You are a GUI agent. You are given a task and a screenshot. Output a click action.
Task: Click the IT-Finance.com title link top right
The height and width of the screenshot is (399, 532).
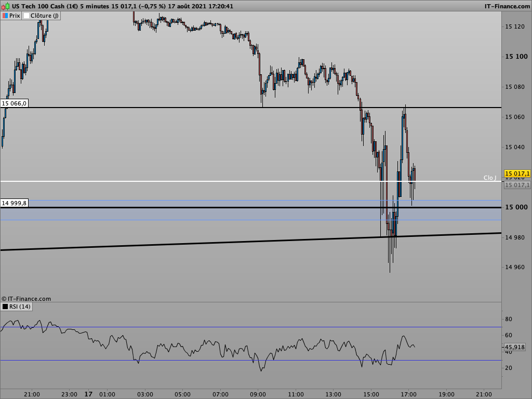coord(507,6)
